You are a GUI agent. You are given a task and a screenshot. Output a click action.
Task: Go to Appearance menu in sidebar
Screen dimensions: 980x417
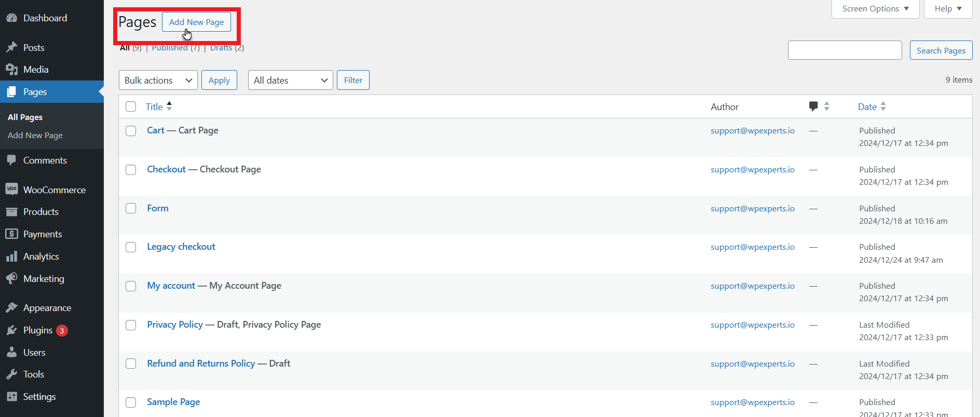pyautogui.click(x=47, y=308)
